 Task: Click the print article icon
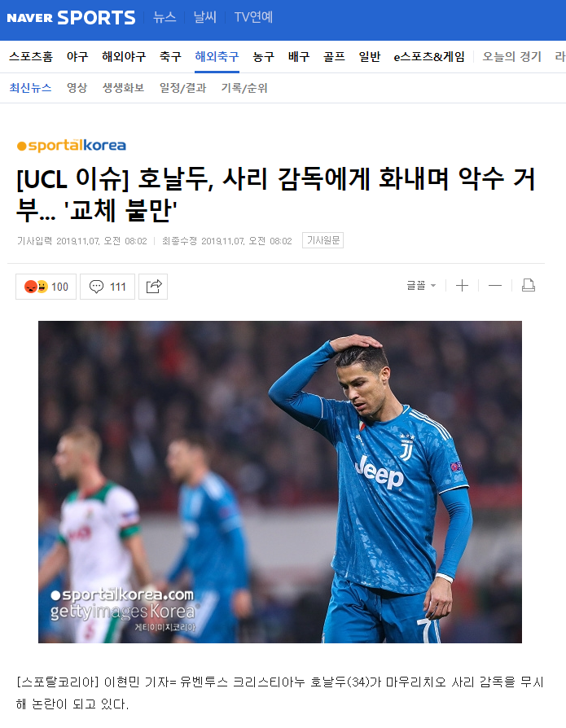pyautogui.click(x=529, y=286)
